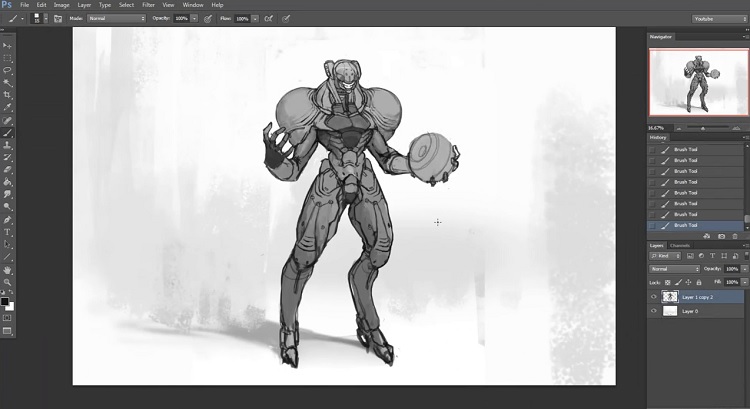Click the Navigator preview thumbnail

tap(697, 82)
